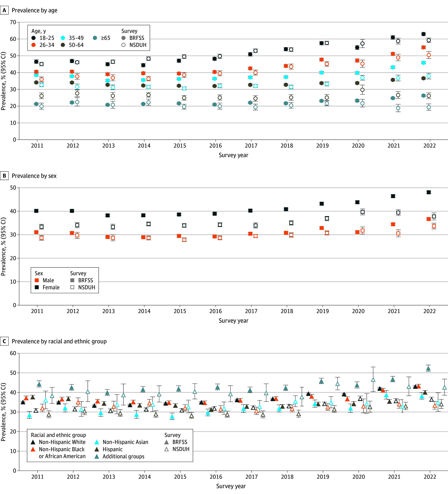This screenshot has width=448, height=494.
Task: Click the panel B letter box
Action: tap(4, 176)
